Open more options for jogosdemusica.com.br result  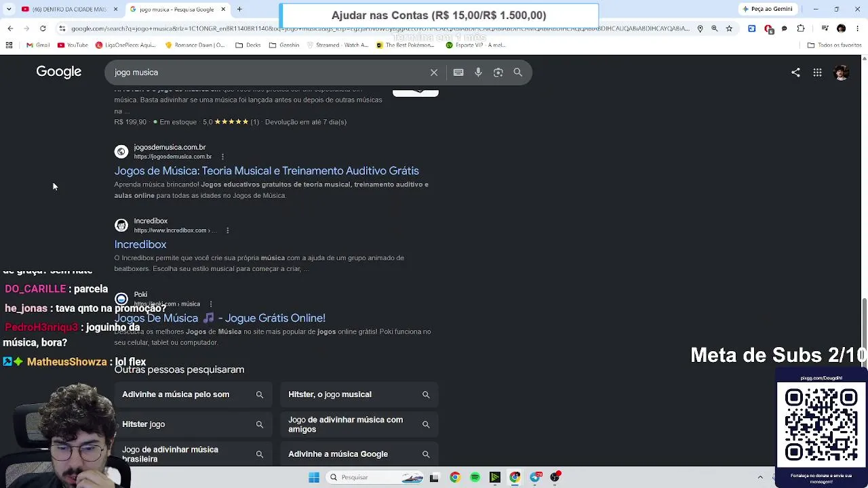tap(222, 157)
